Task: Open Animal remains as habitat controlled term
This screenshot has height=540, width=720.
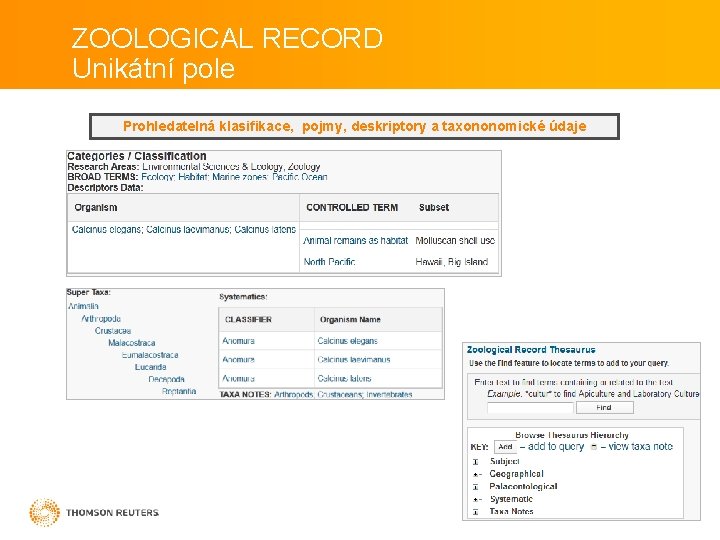Action: 355,240
